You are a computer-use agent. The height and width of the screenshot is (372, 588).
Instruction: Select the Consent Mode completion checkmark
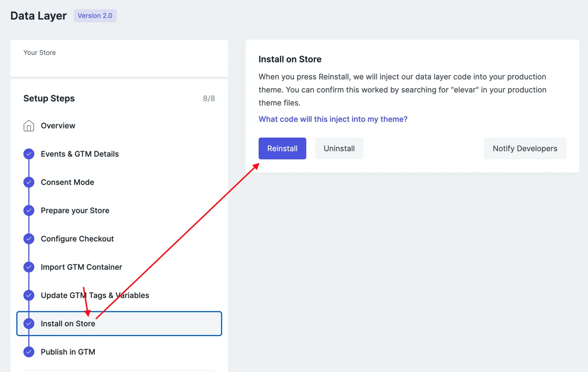pyautogui.click(x=28, y=182)
